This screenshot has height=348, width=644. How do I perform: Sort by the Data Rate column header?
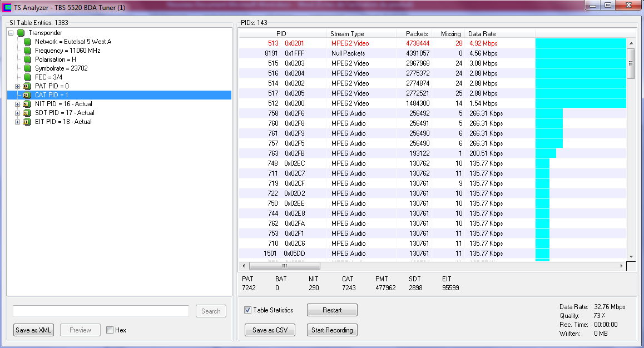482,34
